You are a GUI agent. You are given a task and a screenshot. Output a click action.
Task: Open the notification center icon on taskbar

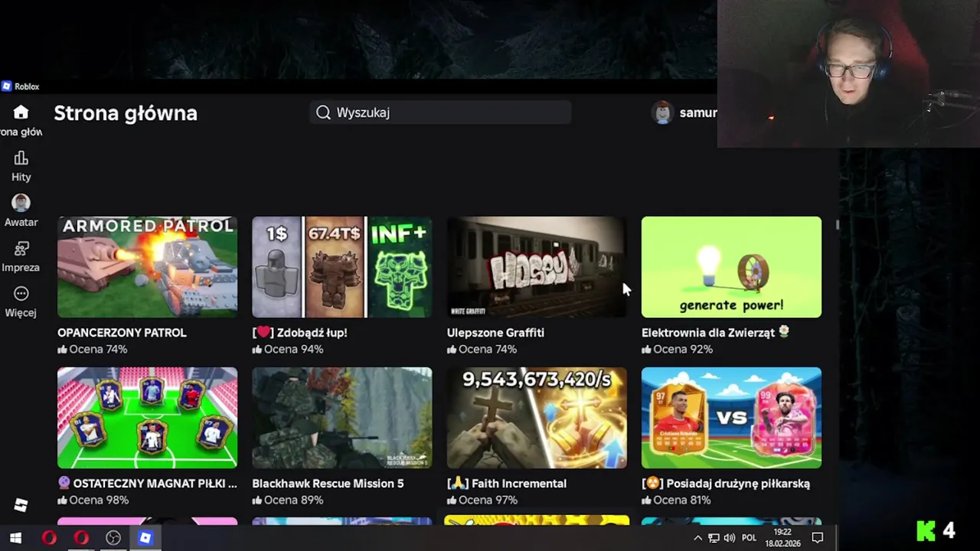(x=817, y=538)
